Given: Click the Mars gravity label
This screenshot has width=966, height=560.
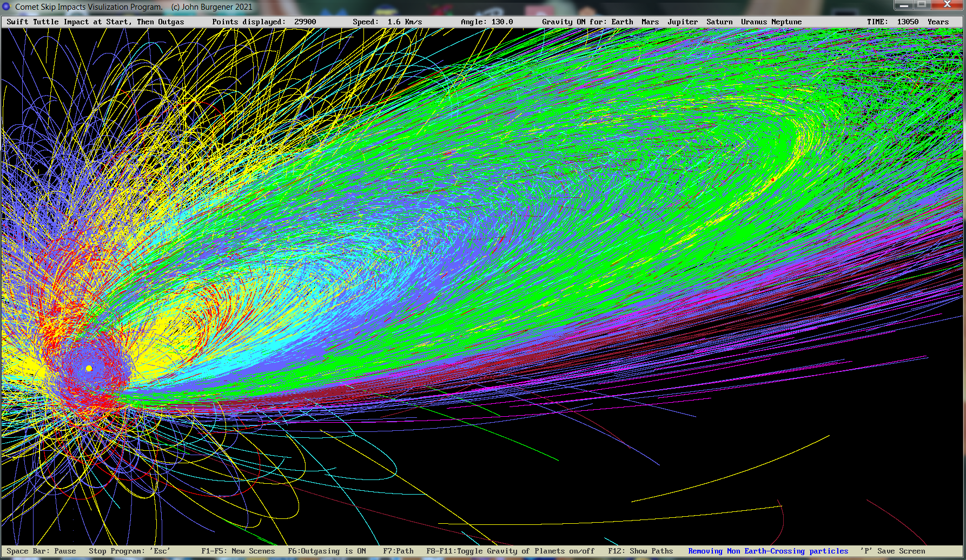Looking at the screenshot, I should pos(650,22).
